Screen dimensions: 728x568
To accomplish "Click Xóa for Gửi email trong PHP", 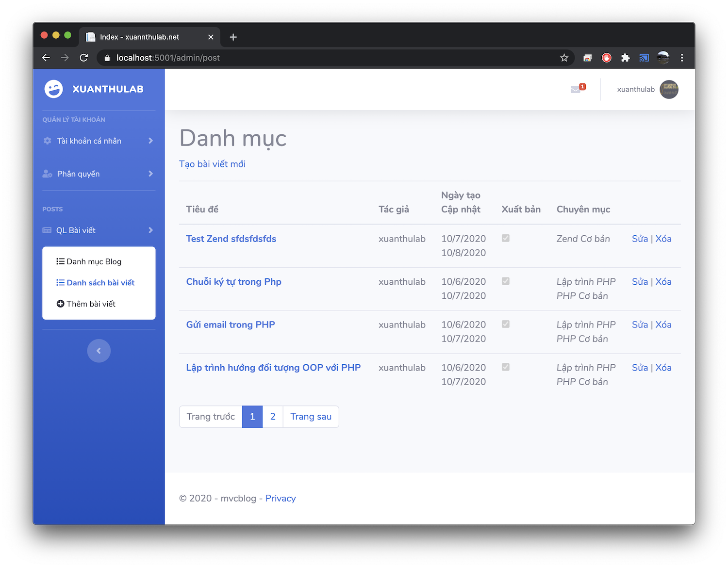I will (x=663, y=325).
